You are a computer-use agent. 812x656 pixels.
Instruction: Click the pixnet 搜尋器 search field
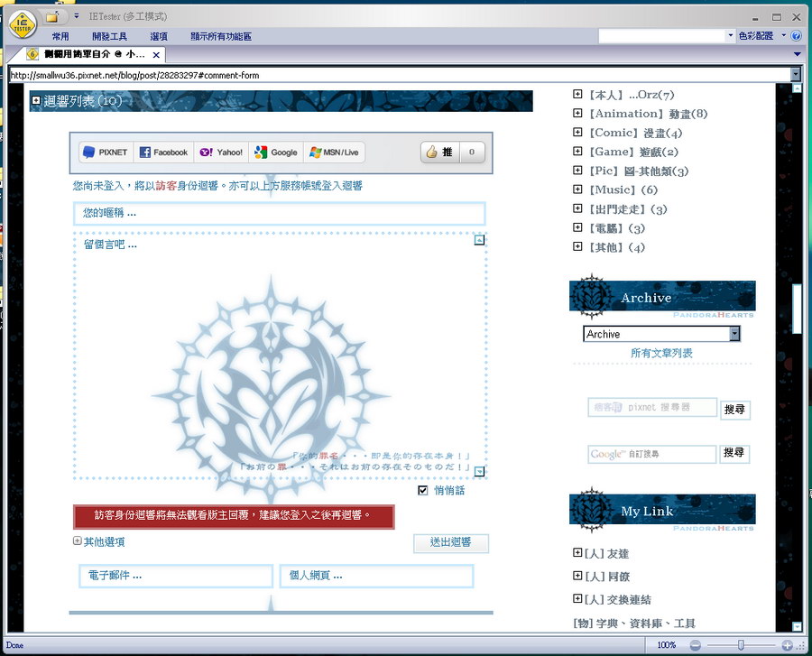click(652, 408)
